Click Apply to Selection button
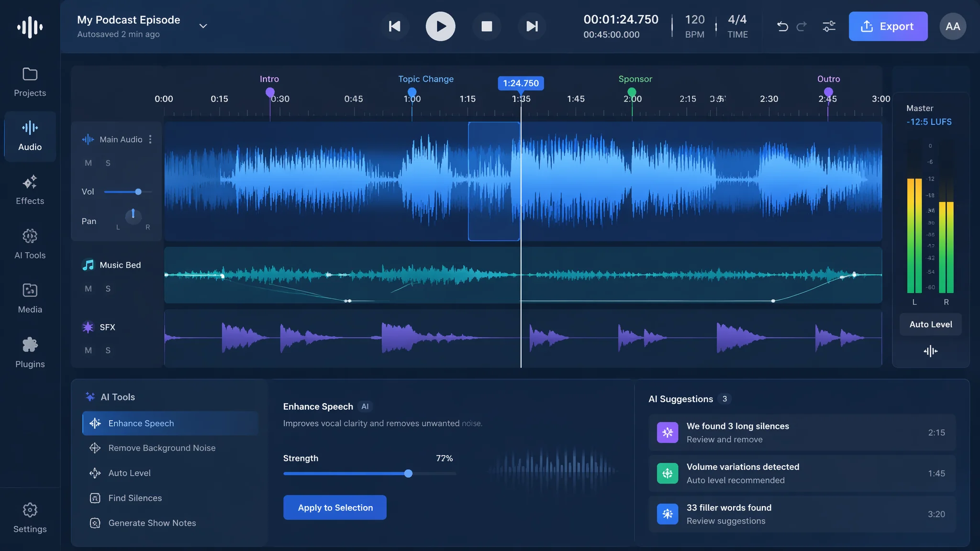The image size is (980, 551). coord(335,507)
